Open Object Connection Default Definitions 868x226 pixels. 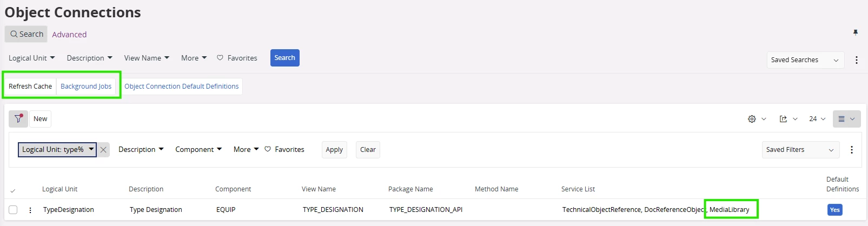point(181,87)
